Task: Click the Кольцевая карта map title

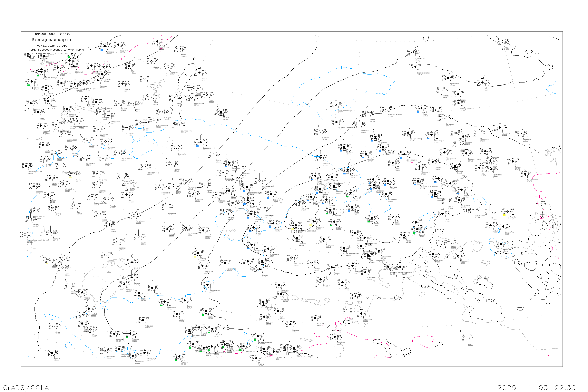Action: point(51,40)
